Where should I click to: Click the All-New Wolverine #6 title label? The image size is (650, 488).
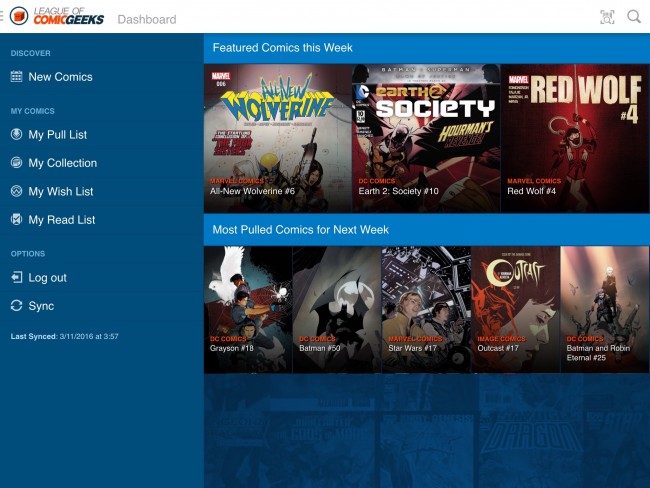(252, 191)
